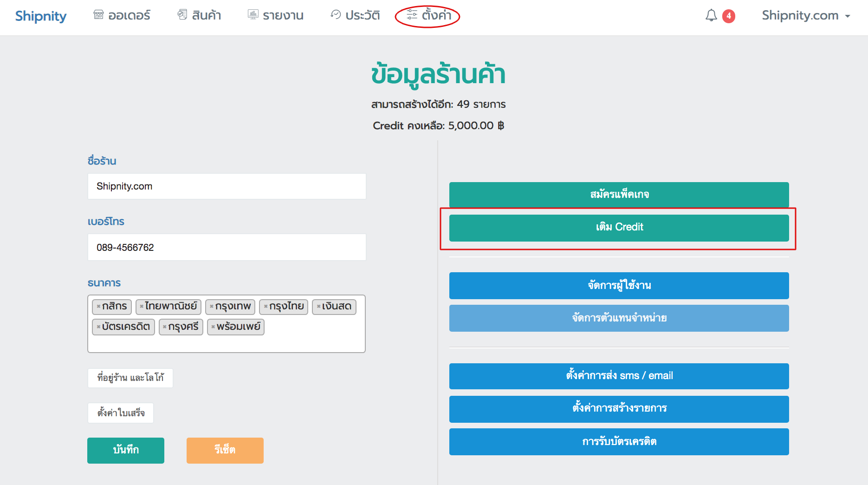Open ตั้งค่าการสร้างรายการ settings
This screenshot has height=485, width=868.
coord(619,409)
